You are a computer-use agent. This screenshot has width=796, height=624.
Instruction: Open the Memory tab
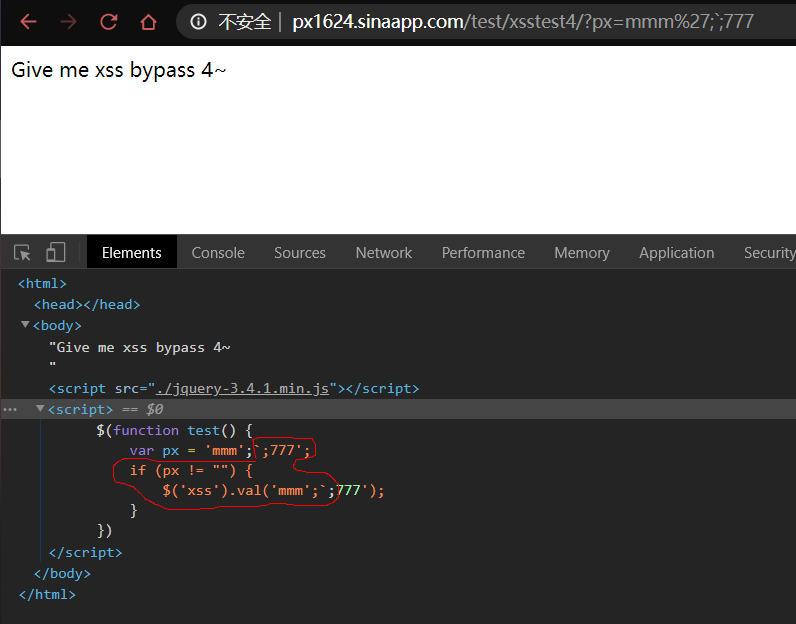[581, 253]
